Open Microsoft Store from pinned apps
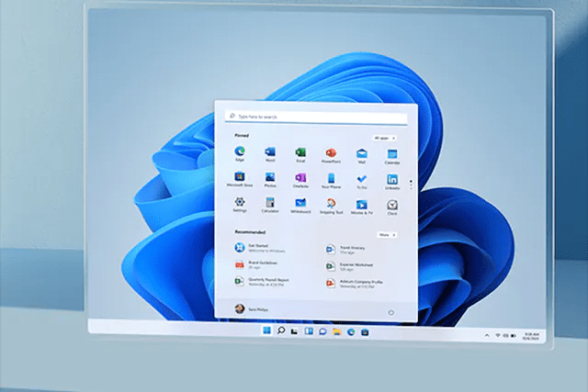 click(x=240, y=179)
